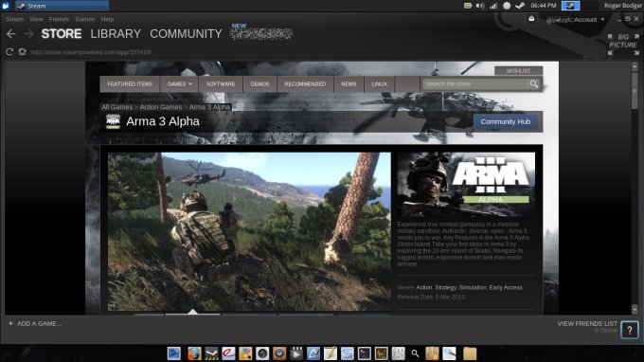Click ADD A GAME... link
The width and height of the screenshot is (644, 362).
click(x=40, y=323)
